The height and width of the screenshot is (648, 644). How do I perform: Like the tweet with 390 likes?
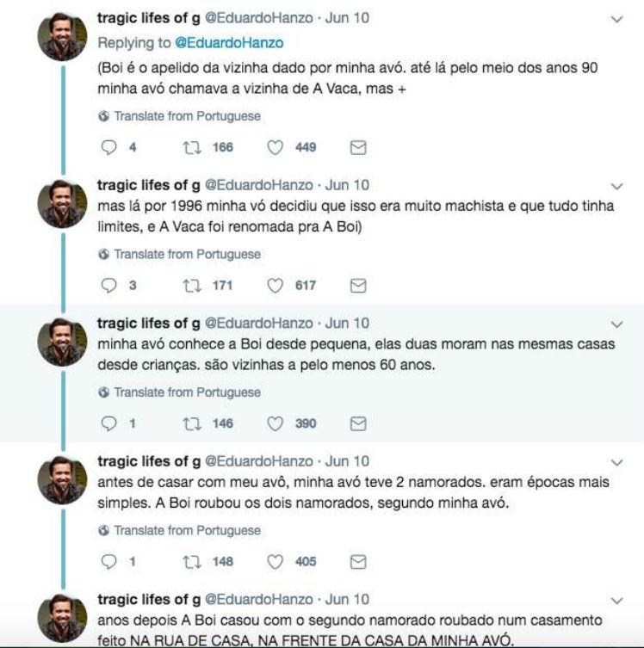(x=276, y=423)
